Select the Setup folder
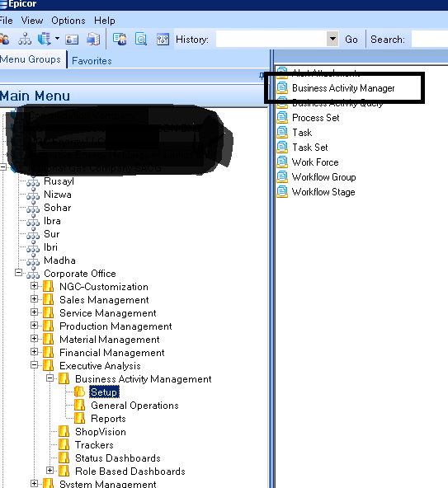Viewport: 448px width, 488px height. [104, 392]
